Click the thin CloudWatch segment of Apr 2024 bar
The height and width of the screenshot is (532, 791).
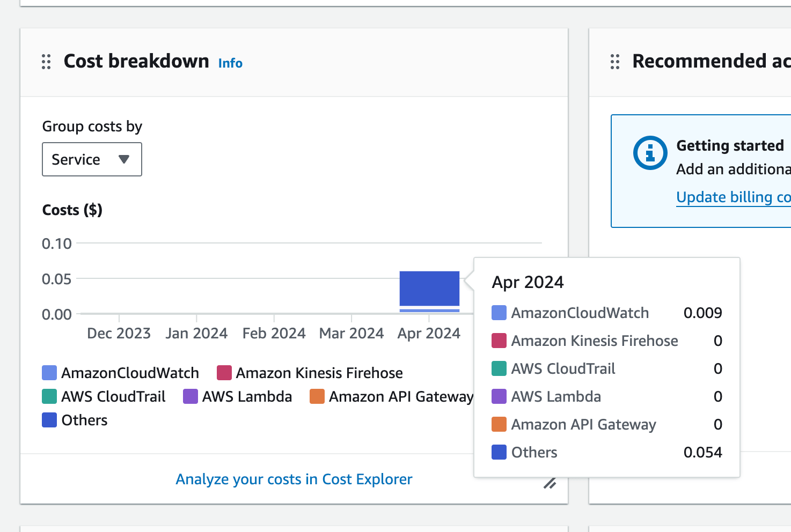pos(429,310)
